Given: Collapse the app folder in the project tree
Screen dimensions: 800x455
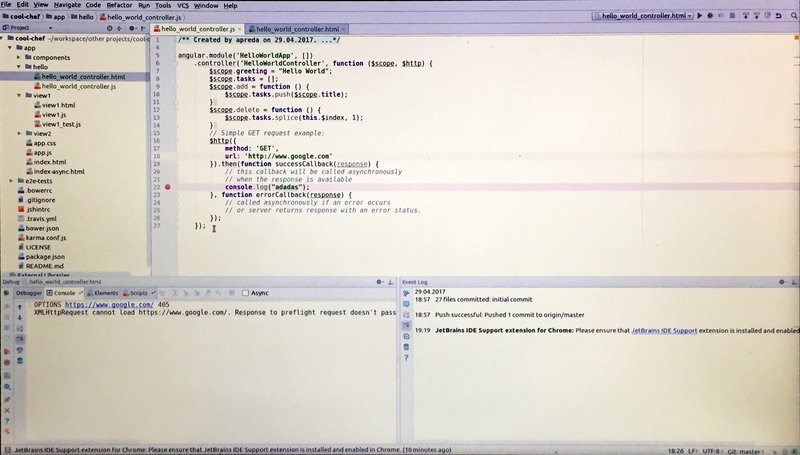Looking at the screenshot, I should click(x=10, y=48).
